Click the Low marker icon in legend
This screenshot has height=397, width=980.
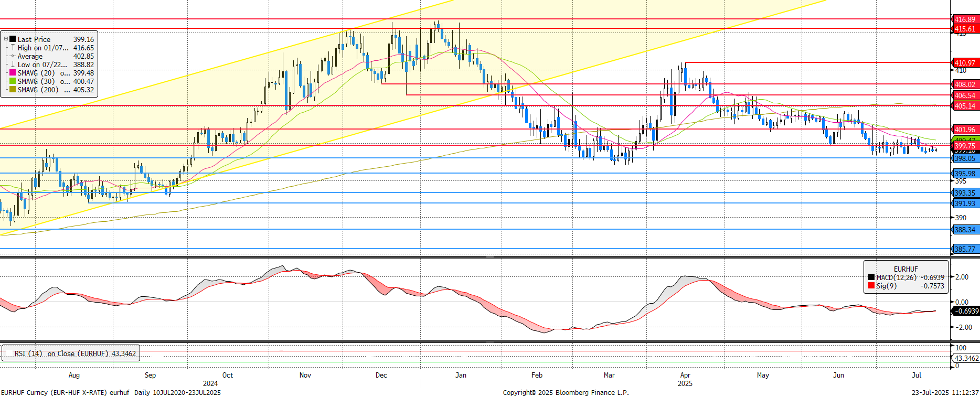13,65
